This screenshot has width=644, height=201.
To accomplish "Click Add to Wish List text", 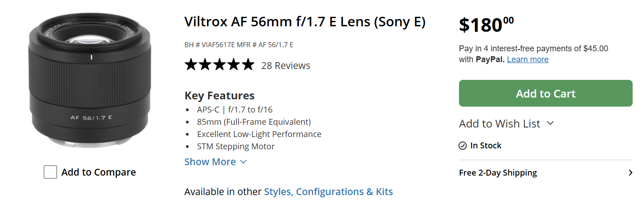I will coord(499,123).
